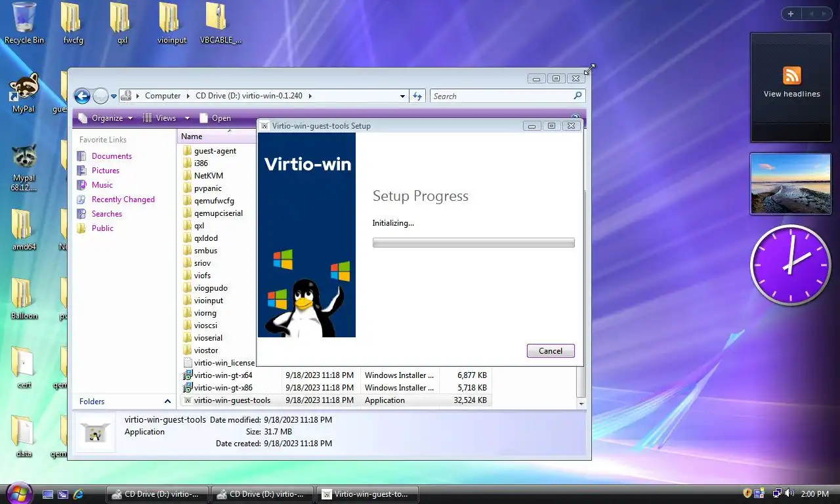Click the Open toolbar command
The width and height of the screenshot is (840, 504).
tap(215, 118)
